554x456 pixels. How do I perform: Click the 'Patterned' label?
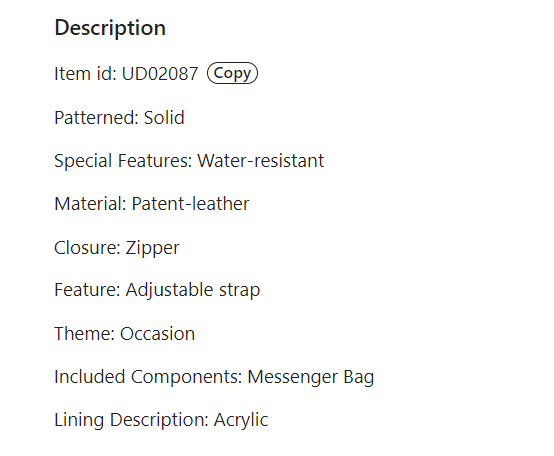tap(96, 118)
